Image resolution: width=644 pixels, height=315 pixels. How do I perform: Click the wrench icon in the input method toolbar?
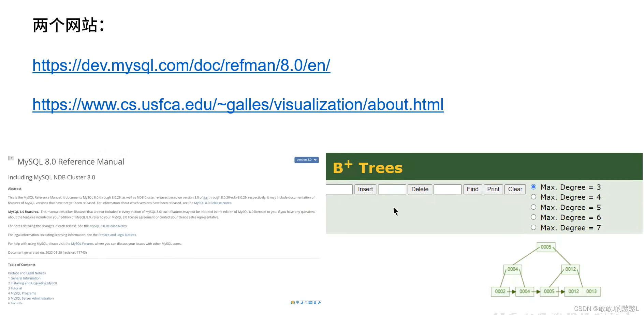tap(319, 302)
